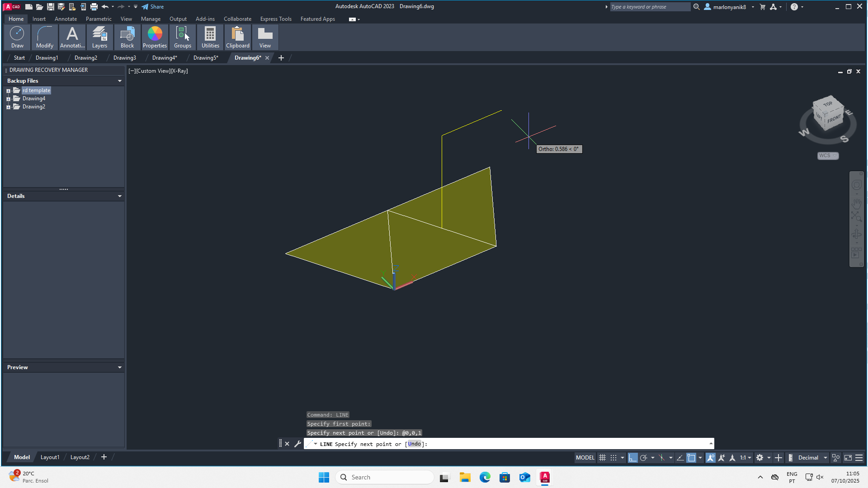Viewport: 868px width, 488px height.
Task: Open the Block panel button
Action: 127,37
